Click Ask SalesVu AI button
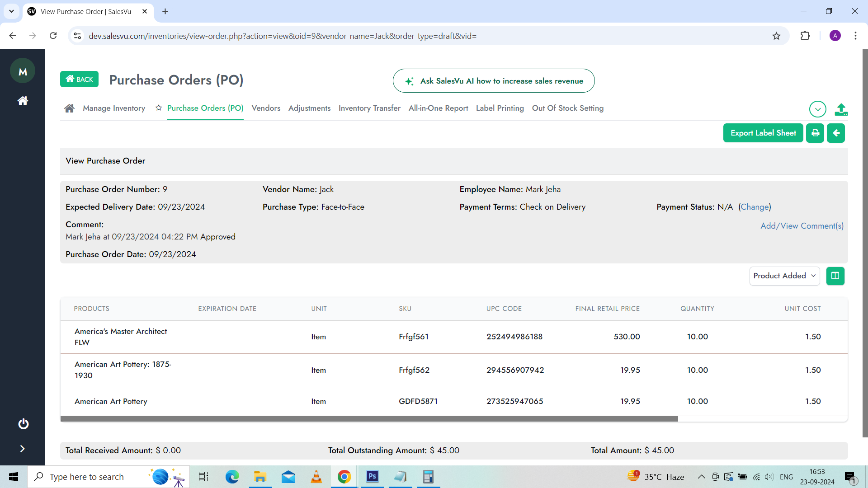Screen dimensions: 868x488 [494, 81]
